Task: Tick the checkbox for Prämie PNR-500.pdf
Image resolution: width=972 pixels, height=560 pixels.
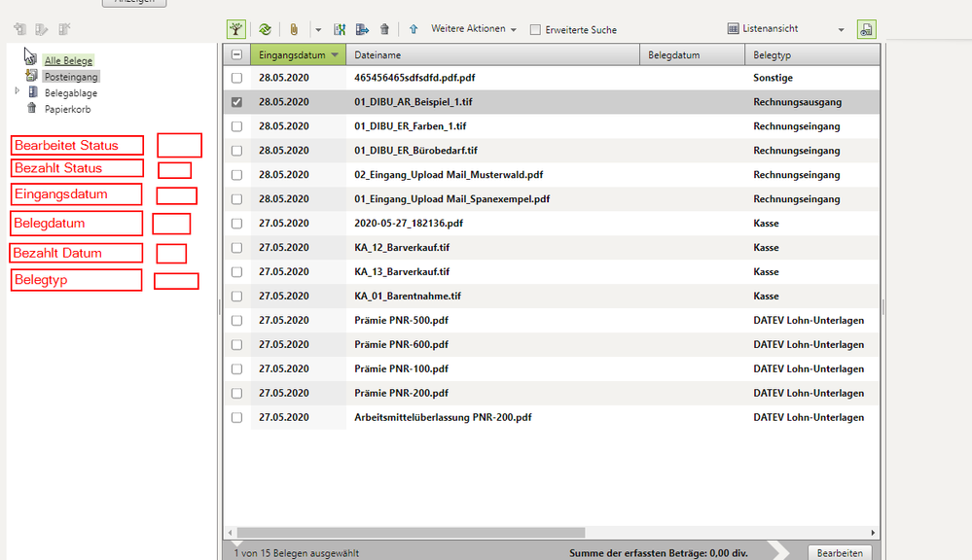Action: [x=236, y=321]
